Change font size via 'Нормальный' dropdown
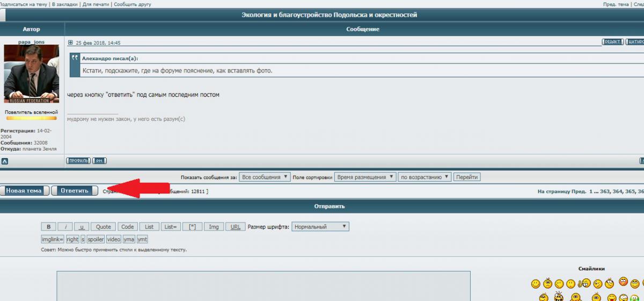The height and width of the screenshot is (301, 644). [x=320, y=227]
